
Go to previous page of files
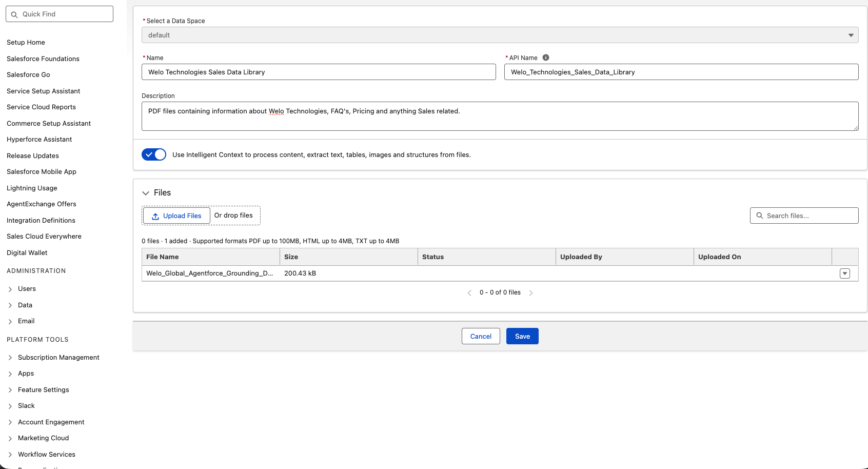pyautogui.click(x=469, y=293)
